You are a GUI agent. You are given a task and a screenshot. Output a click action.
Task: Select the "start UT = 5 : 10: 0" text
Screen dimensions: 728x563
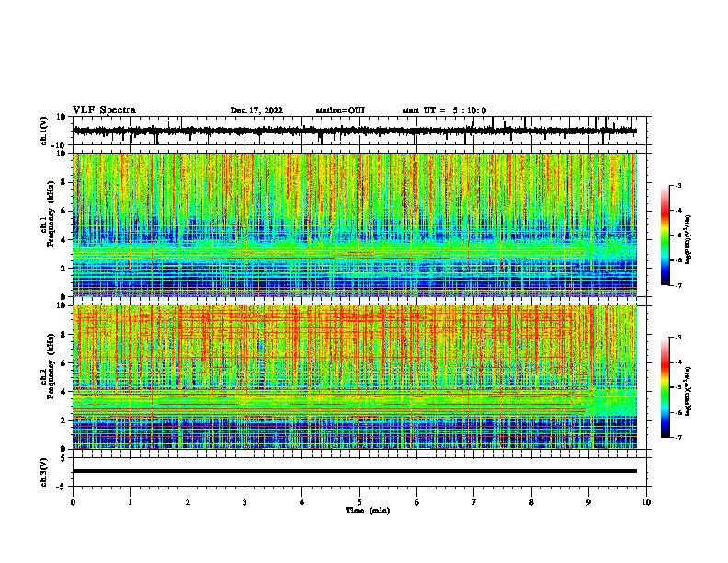[x=444, y=110]
